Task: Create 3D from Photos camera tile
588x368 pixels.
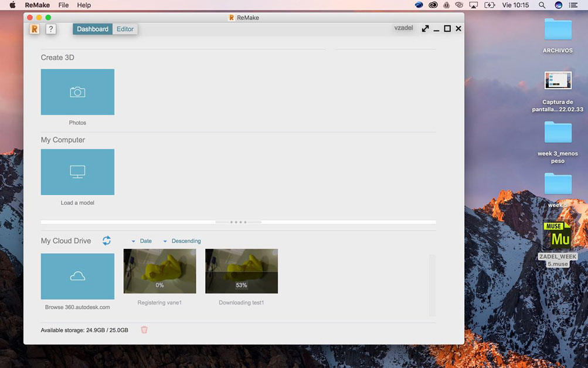Action: pyautogui.click(x=77, y=92)
